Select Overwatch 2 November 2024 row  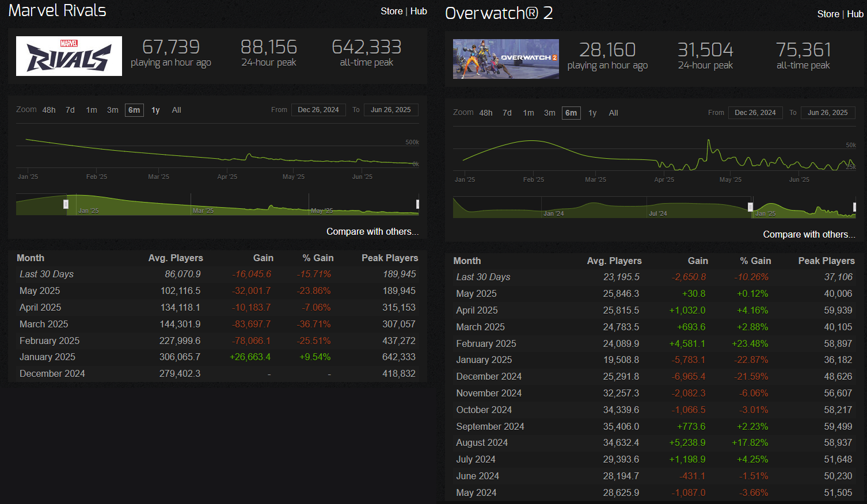pyautogui.click(x=655, y=393)
